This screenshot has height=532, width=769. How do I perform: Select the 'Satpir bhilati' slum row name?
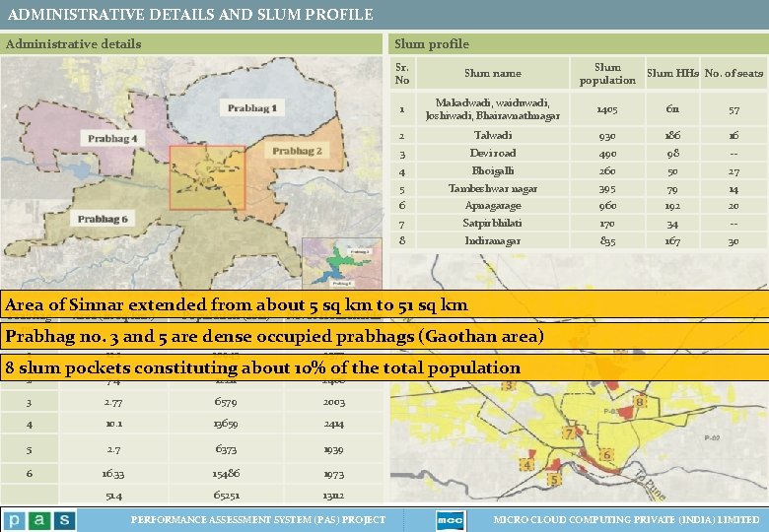click(x=493, y=224)
